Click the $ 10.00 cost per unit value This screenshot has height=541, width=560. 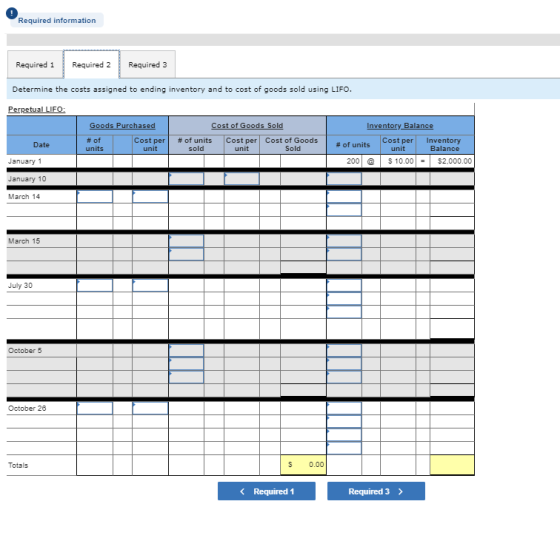pyautogui.click(x=401, y=161)
